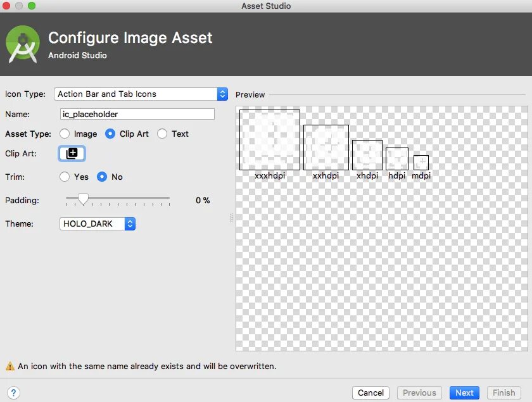Click the green zoom window button
This screenshot has width=532, height=402.
pyautogui.click(x=32, y=6)
